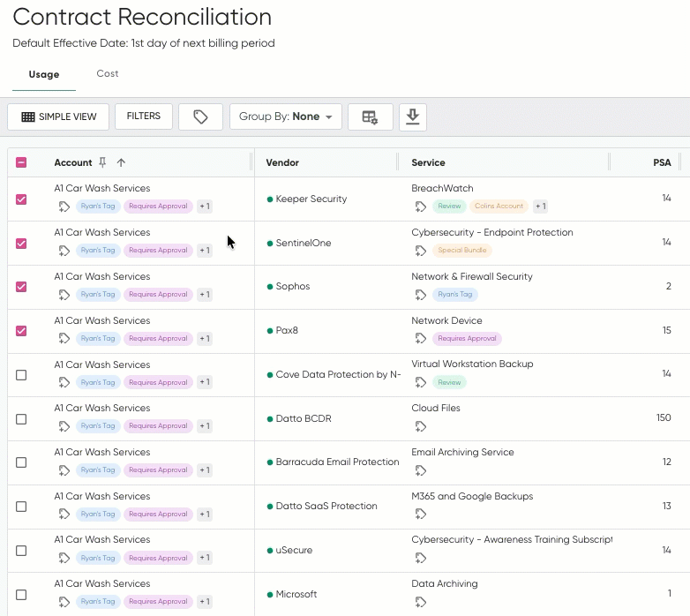Click the Vendor column header
690x616 pixels.
282,162
